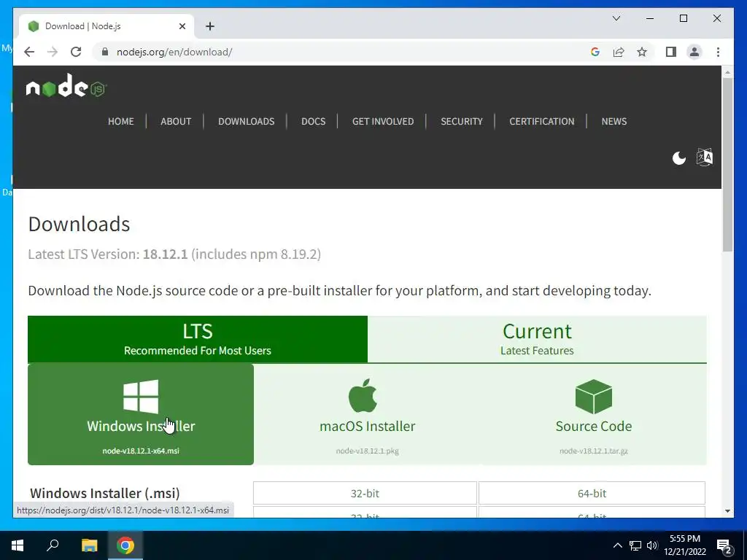Switch to the Current tab
Screen dimensions: 747x560
[537, 339]
